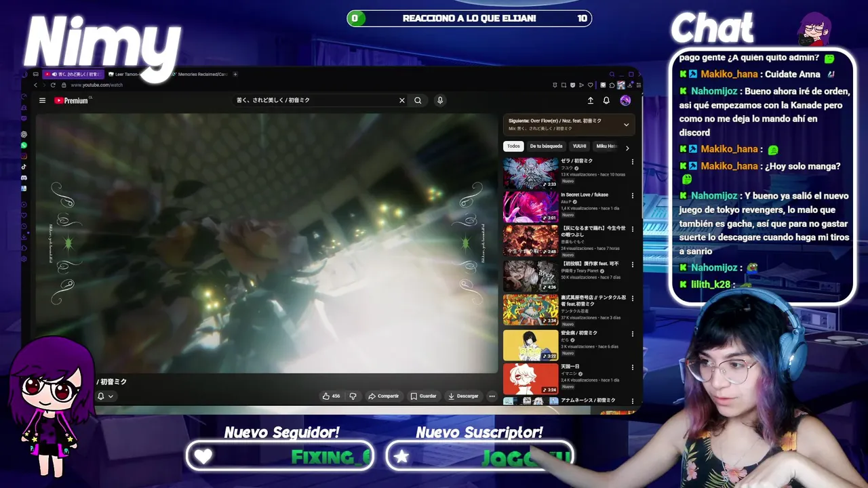
Task: Click the video player area
Action: click(x=267, y=243)
